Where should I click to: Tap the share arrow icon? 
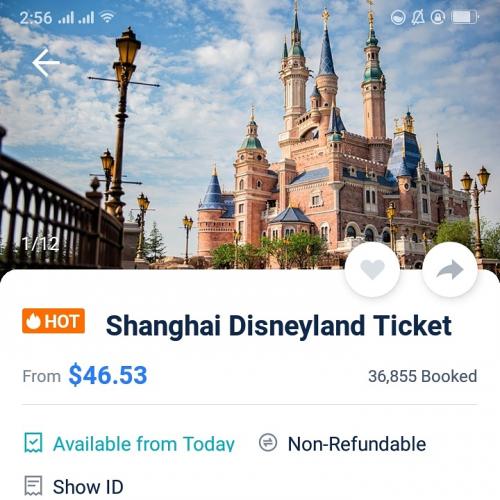tap(450, 269)
